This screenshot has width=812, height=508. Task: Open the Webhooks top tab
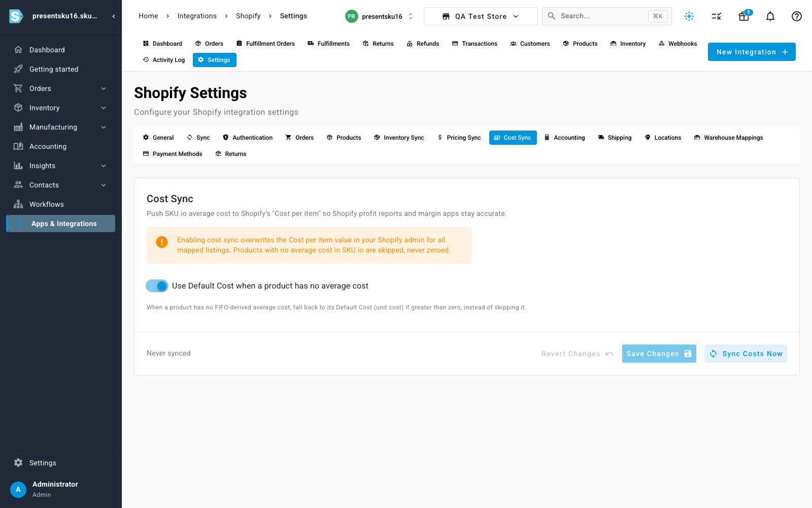(x=678, y=44)
